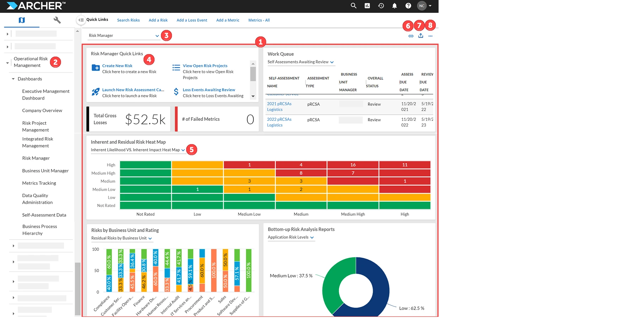Screen dimensions: 644x324
Task: Click the help question mark icon
Action: point(408,6)
